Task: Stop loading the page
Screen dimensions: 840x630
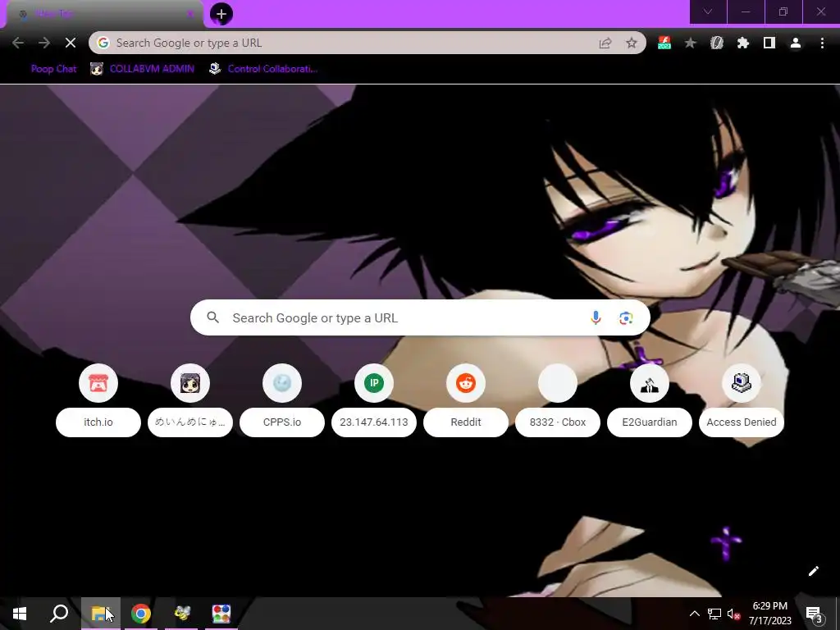Action: click(x=71, y=43)
